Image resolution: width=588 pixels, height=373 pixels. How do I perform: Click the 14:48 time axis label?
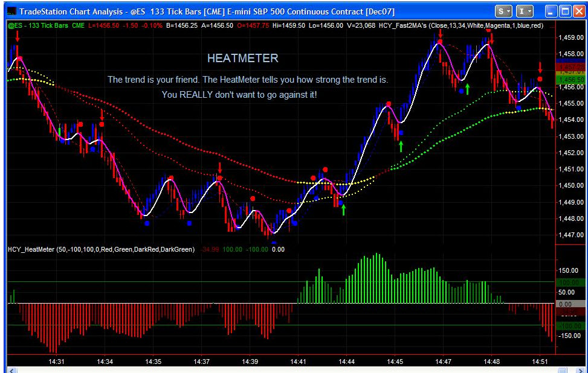click(492, 362)
